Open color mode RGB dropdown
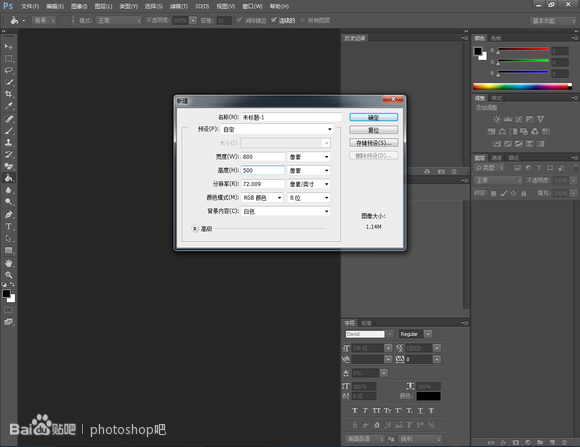 262,198
